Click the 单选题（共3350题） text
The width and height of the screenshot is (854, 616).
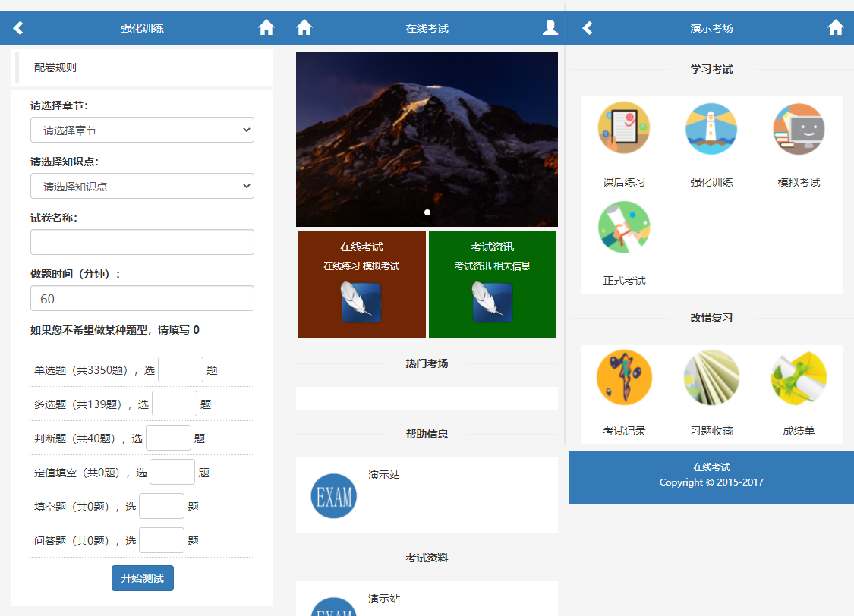click(82, 370)
